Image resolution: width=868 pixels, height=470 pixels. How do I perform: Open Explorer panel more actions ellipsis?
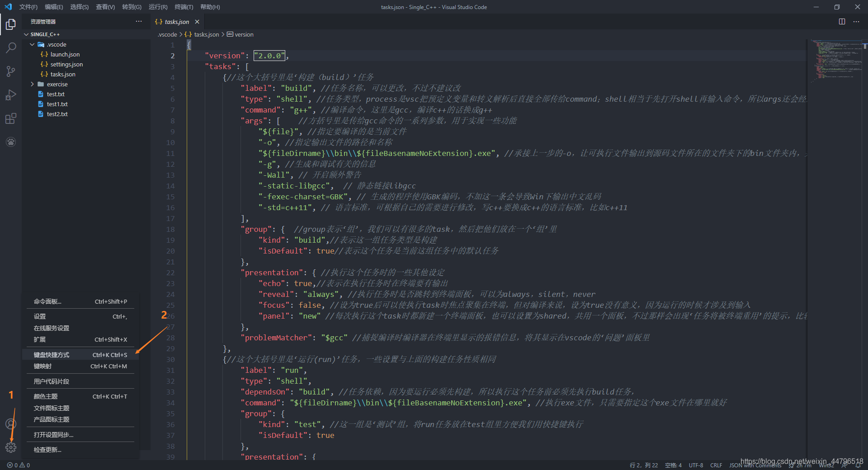tap(139, 22)
